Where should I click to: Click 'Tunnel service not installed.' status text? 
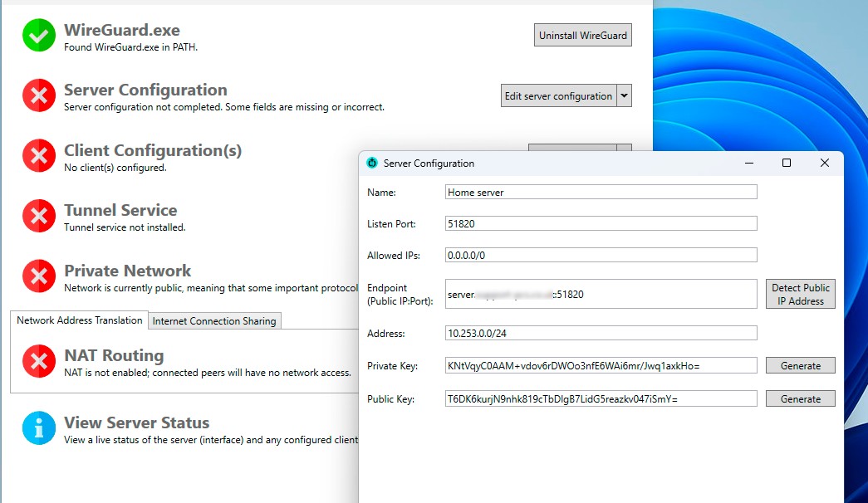point(125,227)
